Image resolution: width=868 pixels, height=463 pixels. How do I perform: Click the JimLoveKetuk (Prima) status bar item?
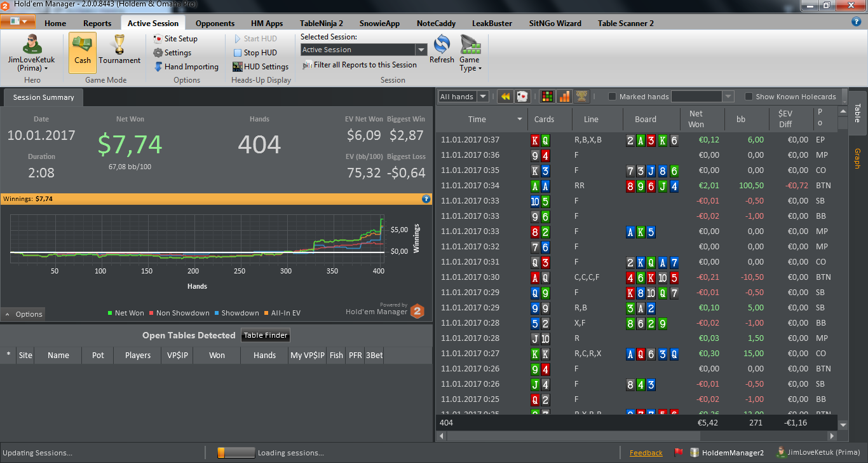[x=818, y=453]
